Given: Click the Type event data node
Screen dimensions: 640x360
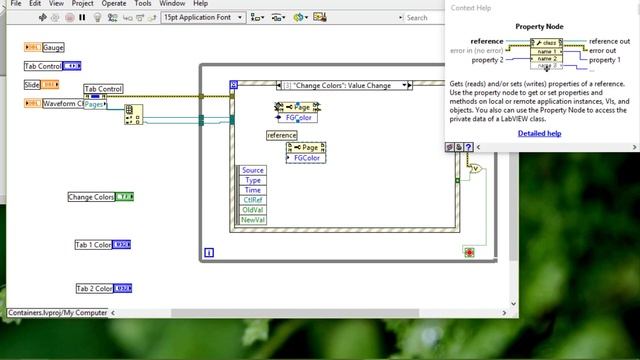Looking at the screenshot, I should pyautogui.click(x=252, y=180).
